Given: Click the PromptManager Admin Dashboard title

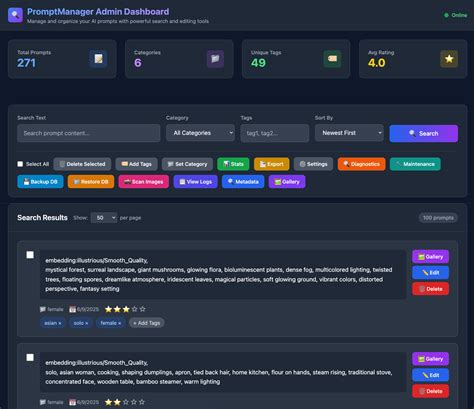Looking at the screenshot, I should click(98, 12).
